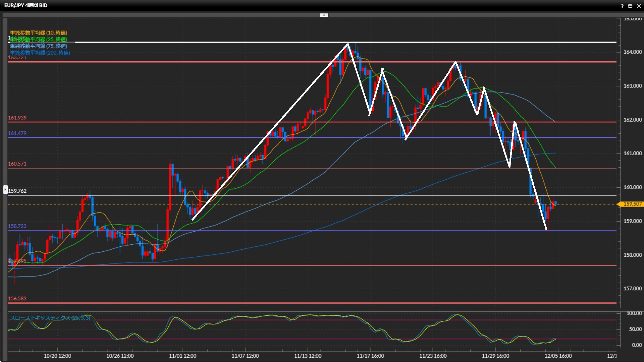
Task: Click the 162.000 level on price axis
Action: (x=632, y=120)
